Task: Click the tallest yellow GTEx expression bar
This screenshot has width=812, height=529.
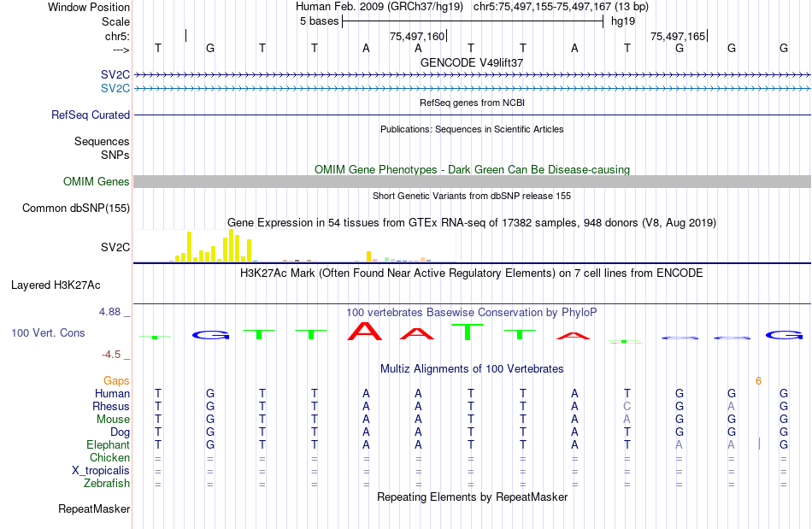Action: 231,245
